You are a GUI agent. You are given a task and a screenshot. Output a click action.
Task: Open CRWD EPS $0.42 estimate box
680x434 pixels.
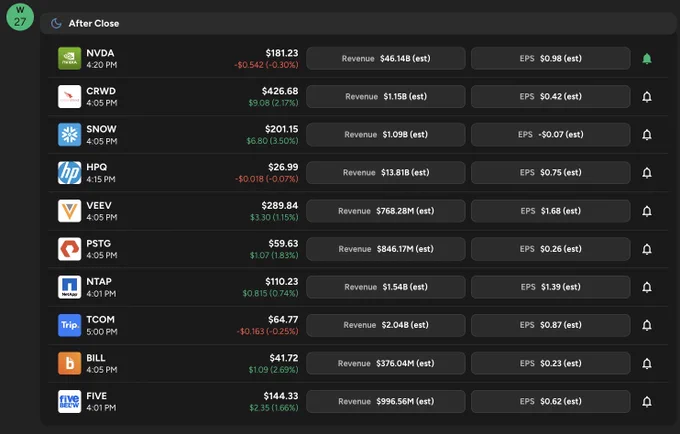pos(551,96)
